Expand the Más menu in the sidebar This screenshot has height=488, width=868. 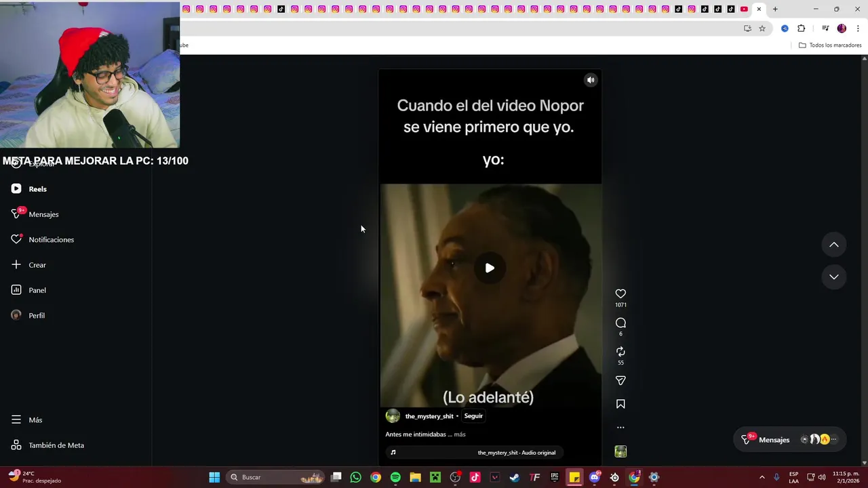pyautogui.click(x=35, y=420)
